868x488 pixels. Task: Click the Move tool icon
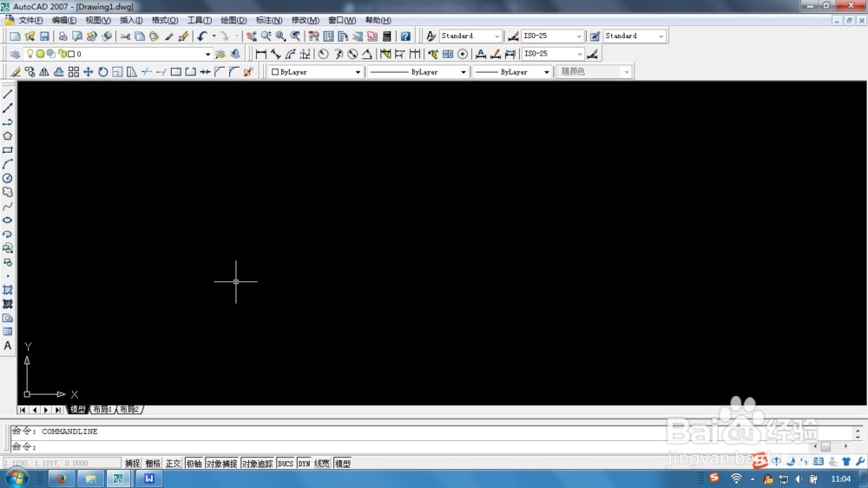[88, 72]
